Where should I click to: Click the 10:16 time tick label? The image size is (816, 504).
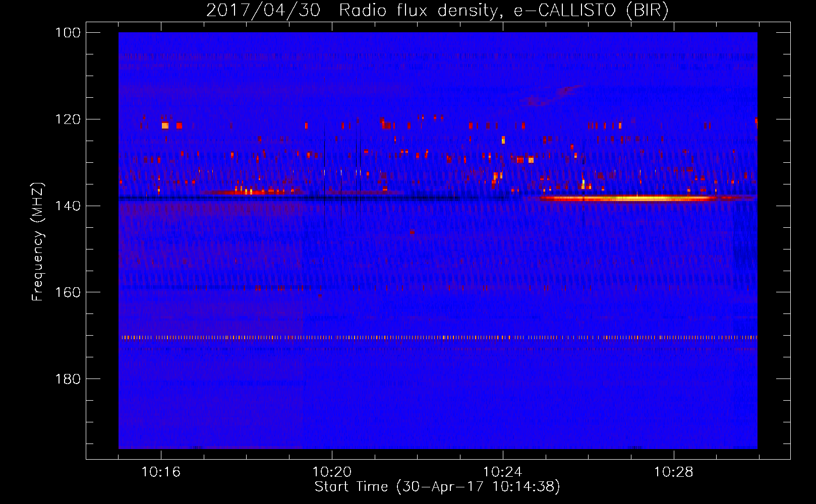(x=161, y=472)
